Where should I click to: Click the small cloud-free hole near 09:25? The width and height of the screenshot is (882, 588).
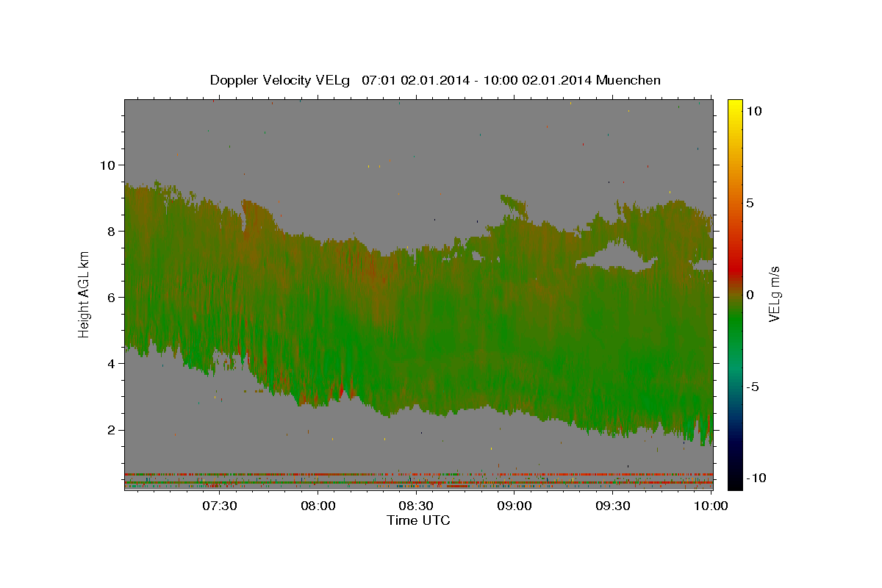[617, 258]
